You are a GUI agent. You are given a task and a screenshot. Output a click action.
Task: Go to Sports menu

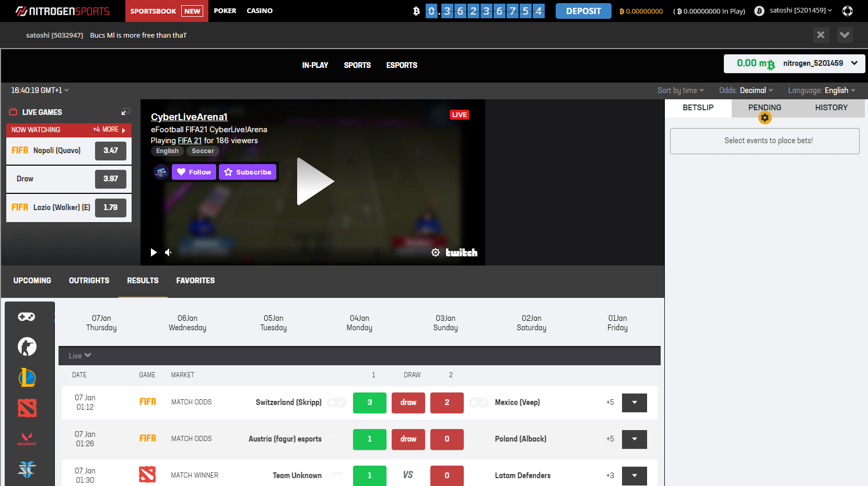(357, 65)
